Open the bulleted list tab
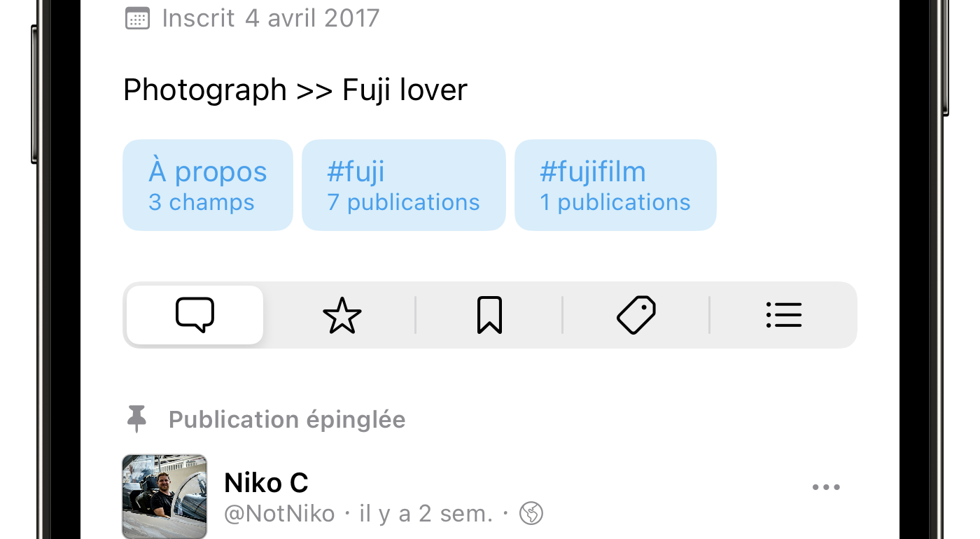Screen dimensions: 980x539 (784, 315)
